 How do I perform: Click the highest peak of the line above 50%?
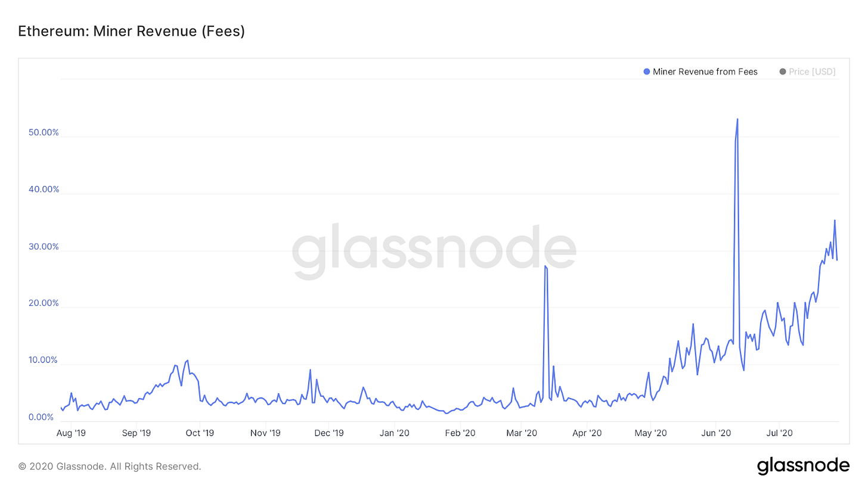pos(737,119)
